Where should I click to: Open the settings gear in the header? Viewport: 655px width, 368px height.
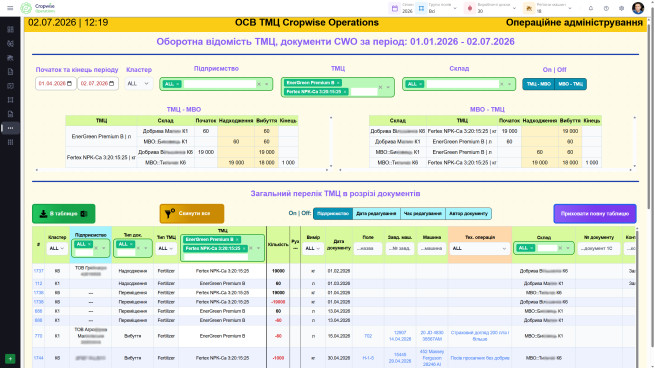(622, 8)
